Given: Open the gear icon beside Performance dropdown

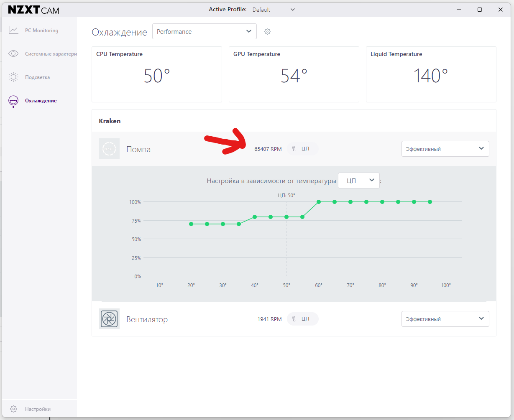Looking at the screenshot, I should (268, 31).
